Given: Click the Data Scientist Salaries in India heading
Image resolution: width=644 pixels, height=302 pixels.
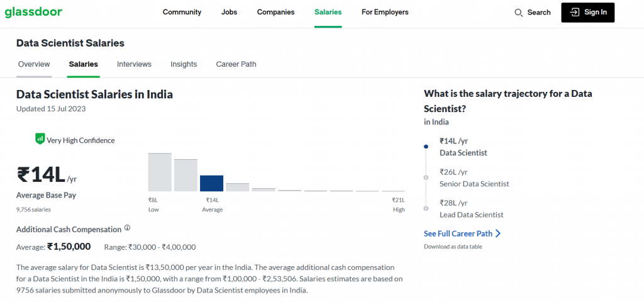Looking at the screenshot, I should click(94, 94).
